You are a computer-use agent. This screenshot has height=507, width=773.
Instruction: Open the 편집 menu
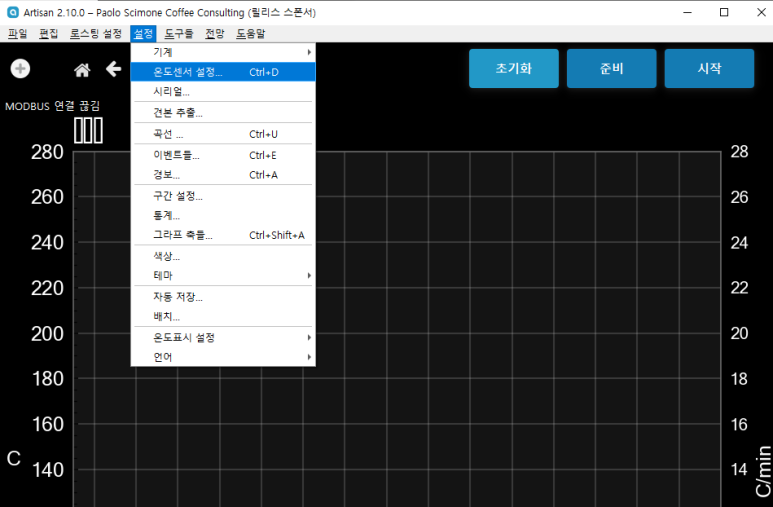point(48,34)
